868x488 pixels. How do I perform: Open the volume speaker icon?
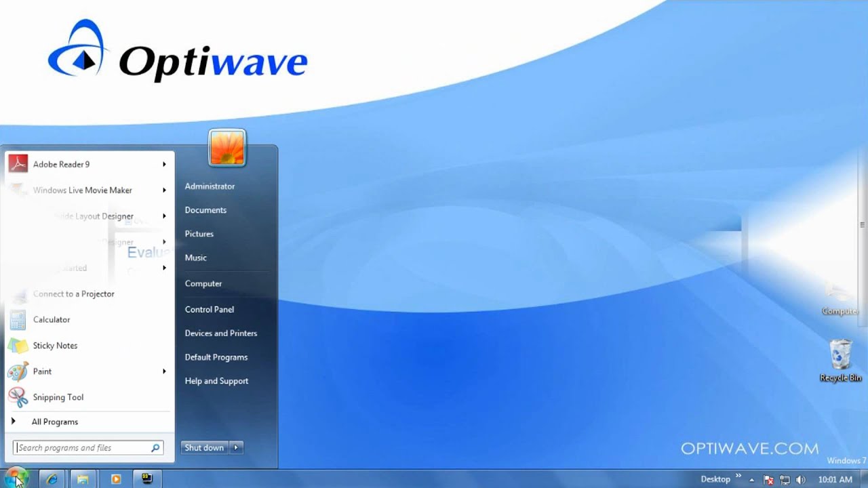[x=801, y=480]
